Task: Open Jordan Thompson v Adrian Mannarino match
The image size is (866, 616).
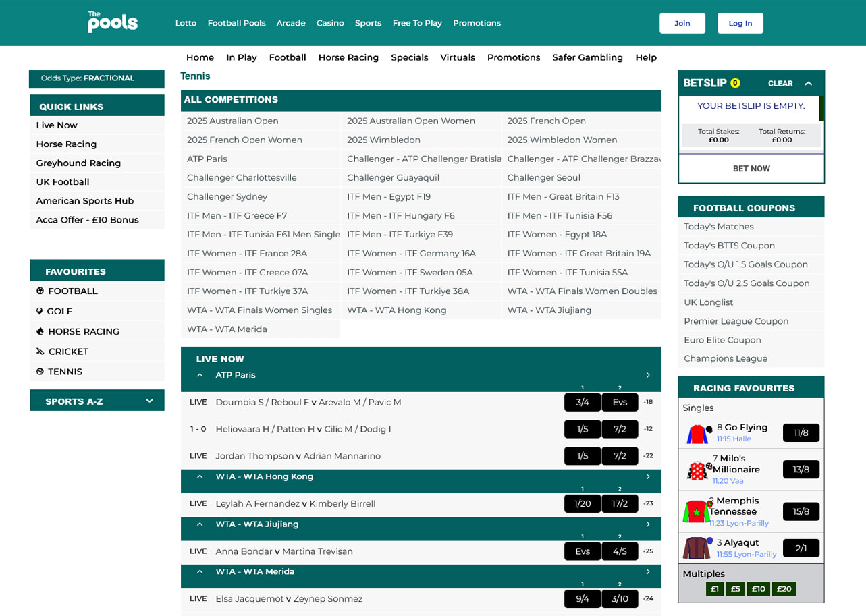Action: (x=298, y=456)
